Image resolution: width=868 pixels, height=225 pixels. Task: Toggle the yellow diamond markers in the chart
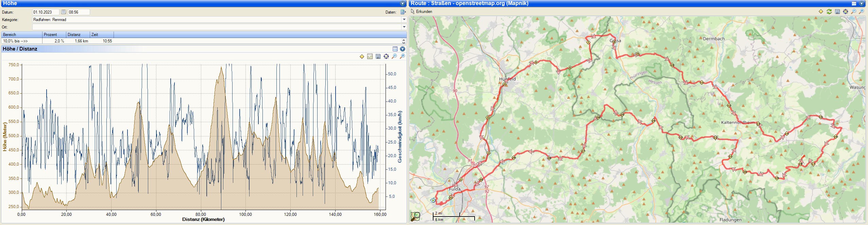(362, 56)
